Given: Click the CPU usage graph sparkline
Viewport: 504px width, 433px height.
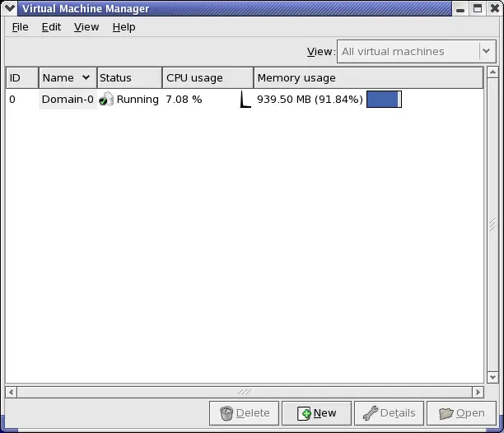Looking at the screenshot, I should click(245, 100).
